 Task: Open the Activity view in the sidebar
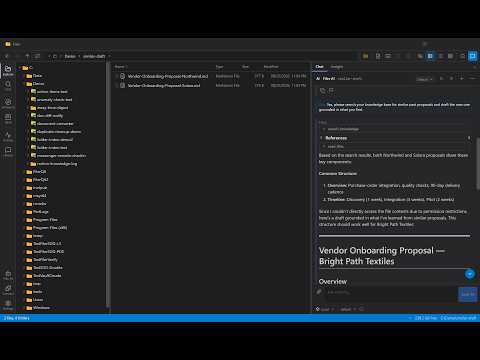pos(8,136)
